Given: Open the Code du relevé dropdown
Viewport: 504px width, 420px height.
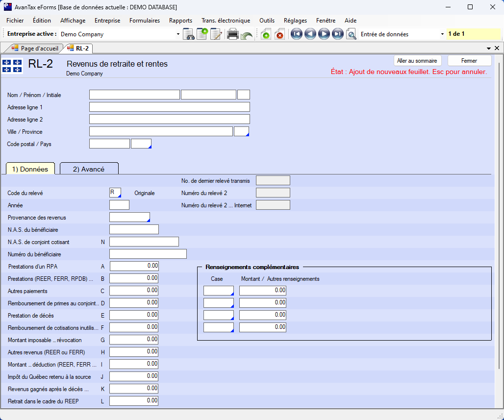Looking at the screenshot, I should tap(115, 193).
